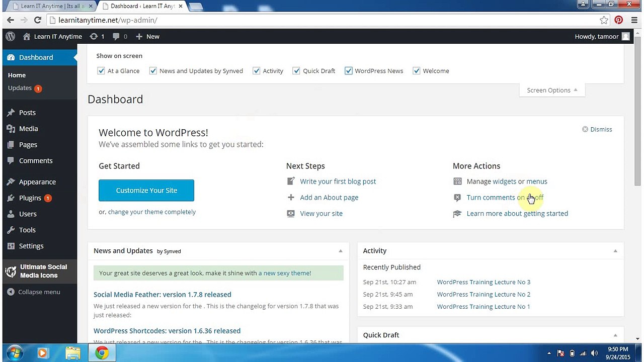
Task: Click the Tools wrench icon in sidebar
Action: tap(11, 230)
